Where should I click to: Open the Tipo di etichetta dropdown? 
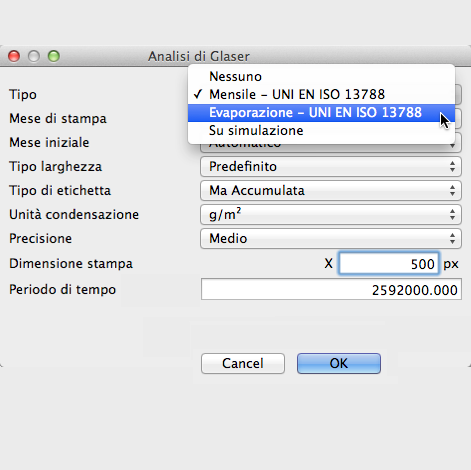pyautogui.click(x=331, y=190)
